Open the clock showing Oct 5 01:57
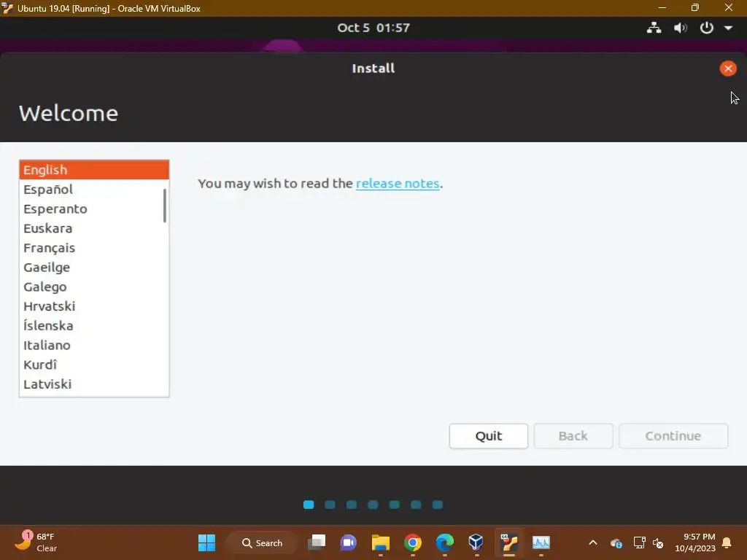Image resolution: width=747 pixels, height=560 pixels. click(373, 28)
